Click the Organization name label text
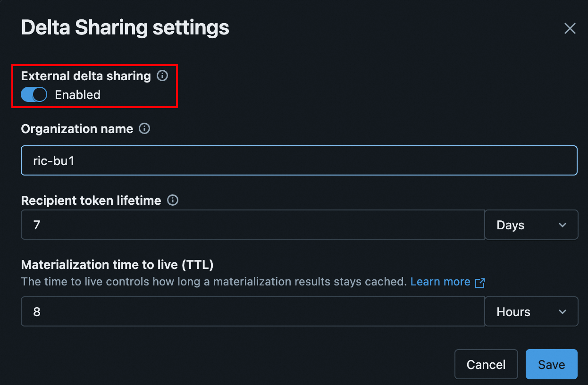 [x=77, y=129]
